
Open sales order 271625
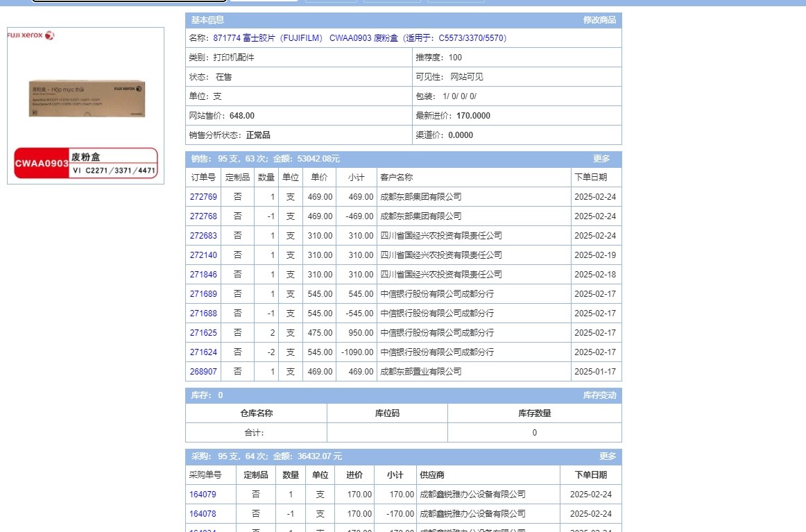(x=203, y=333)
